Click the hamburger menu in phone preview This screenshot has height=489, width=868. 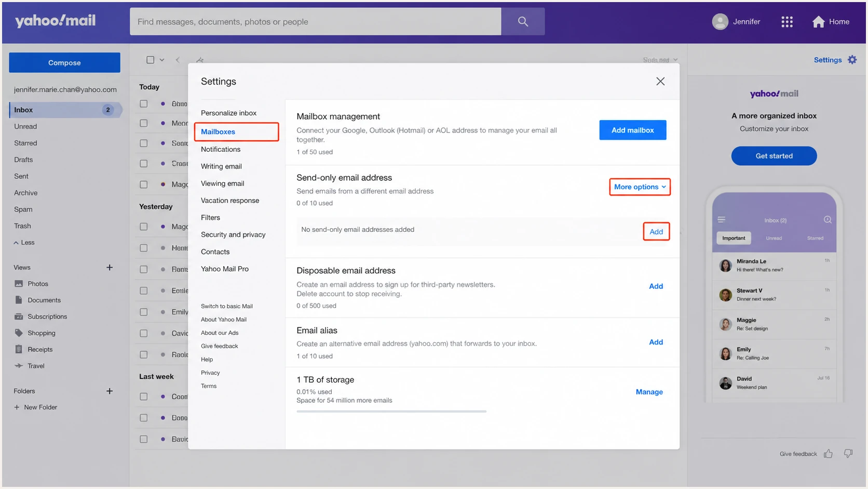pos(722,220)
